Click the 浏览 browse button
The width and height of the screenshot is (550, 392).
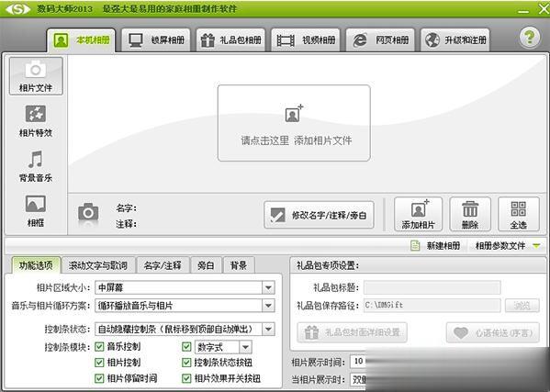click(522, 306)
